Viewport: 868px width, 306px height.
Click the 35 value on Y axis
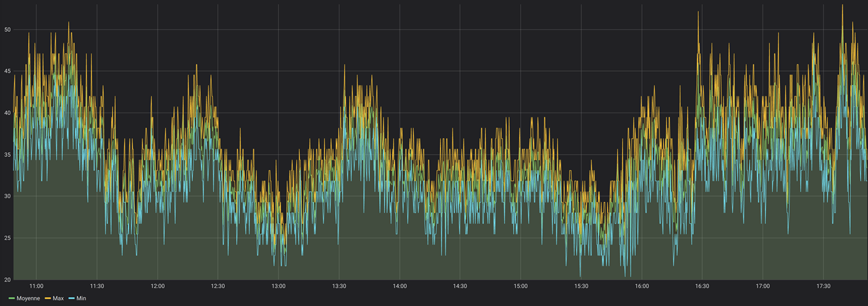(x=7, y=154)
